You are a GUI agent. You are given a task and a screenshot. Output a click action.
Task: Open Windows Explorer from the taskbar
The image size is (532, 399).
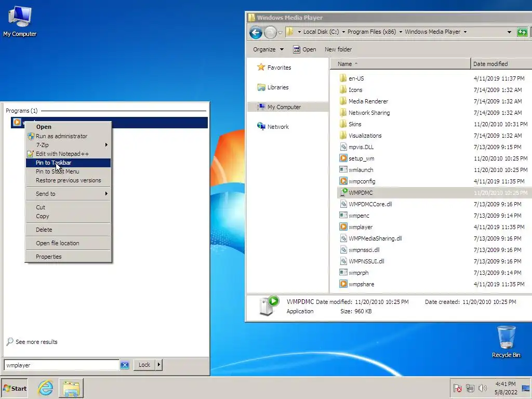click(71, 389)
